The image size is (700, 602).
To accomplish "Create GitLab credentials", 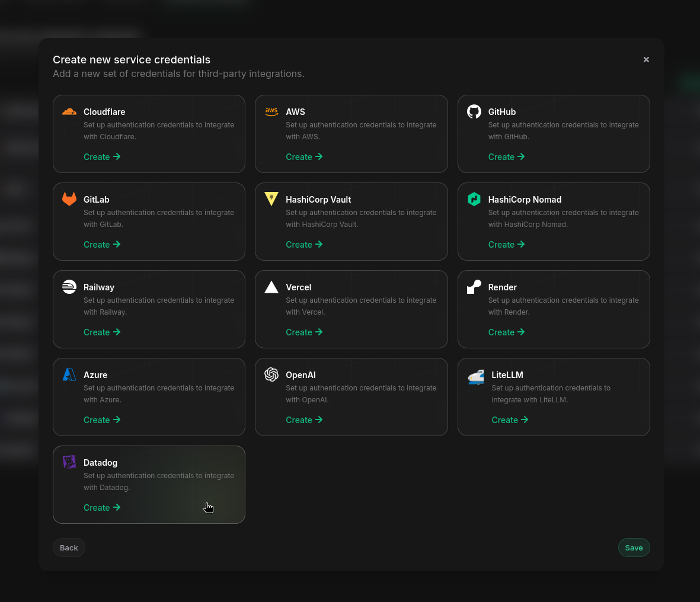I will [x=102, y=245].
